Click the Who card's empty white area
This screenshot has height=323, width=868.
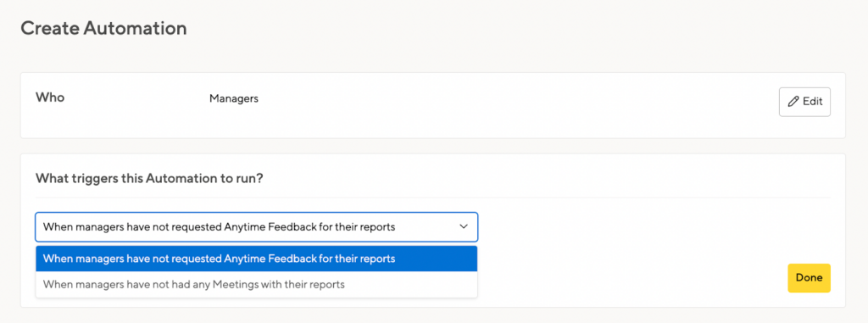click(498, 105)
